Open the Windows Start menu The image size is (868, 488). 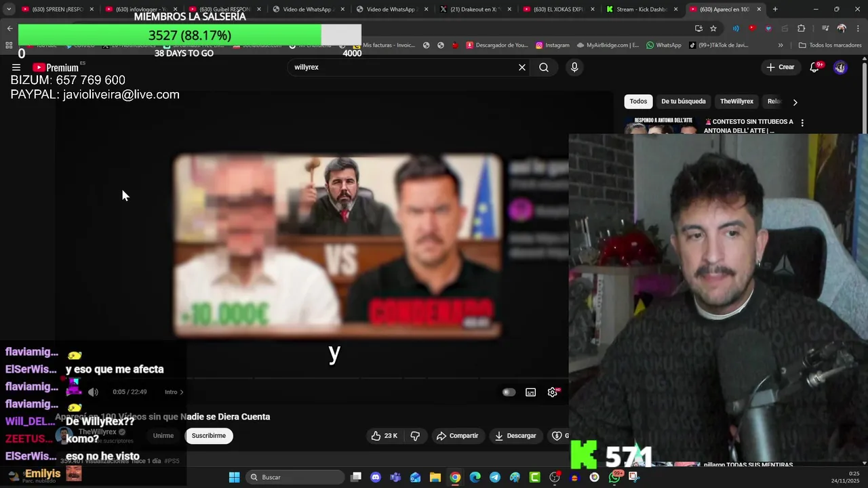(x=234, y=477)
